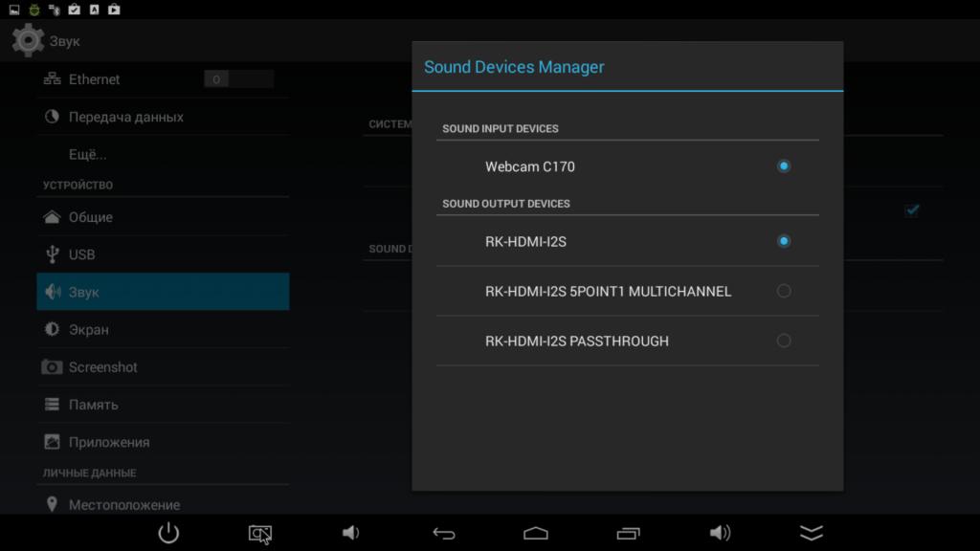This screenshot has height=551, width=980.
Task: Raise volume with the volume up icon
Action: 720,533
